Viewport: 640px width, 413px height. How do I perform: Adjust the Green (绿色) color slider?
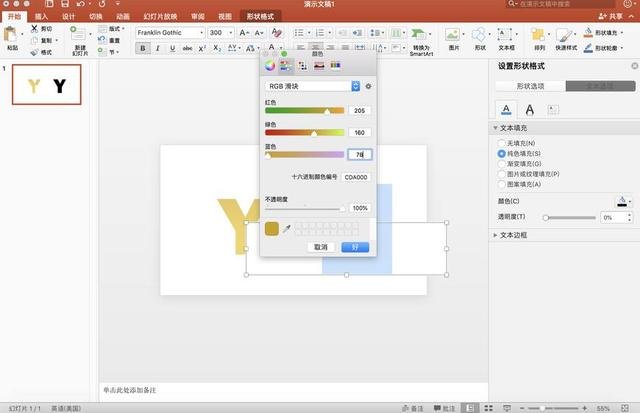(304, 133)
